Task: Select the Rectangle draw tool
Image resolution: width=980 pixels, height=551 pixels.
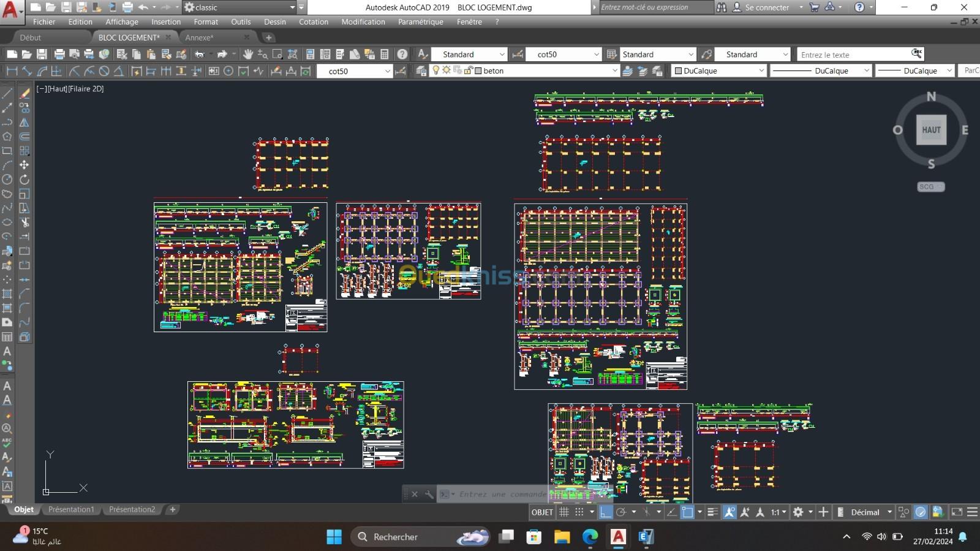Action: pyautogui.click(x=7, y=151)
